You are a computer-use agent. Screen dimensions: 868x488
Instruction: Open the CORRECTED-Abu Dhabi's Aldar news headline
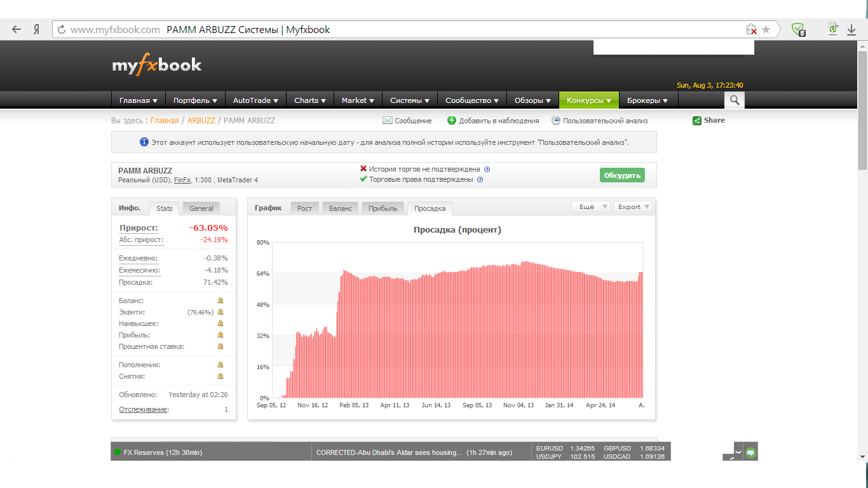pyautogui.click(x=389, y=452)
